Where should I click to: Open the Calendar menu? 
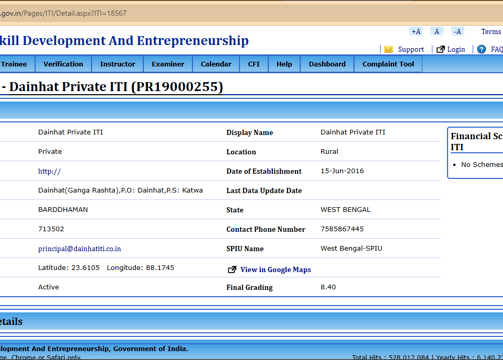pos(216,64)
